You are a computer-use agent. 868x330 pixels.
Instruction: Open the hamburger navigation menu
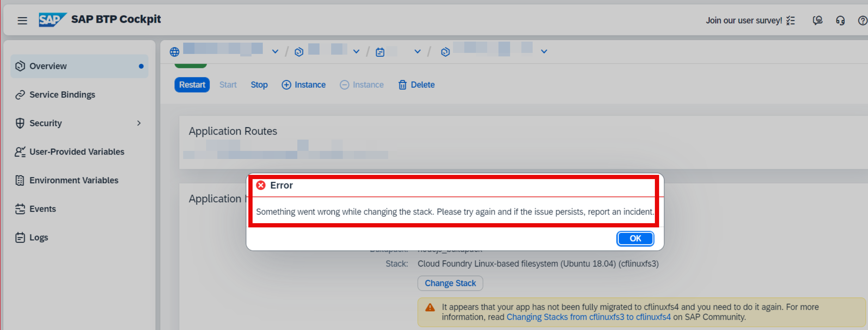pyautogui.click(x=22, y=20)
